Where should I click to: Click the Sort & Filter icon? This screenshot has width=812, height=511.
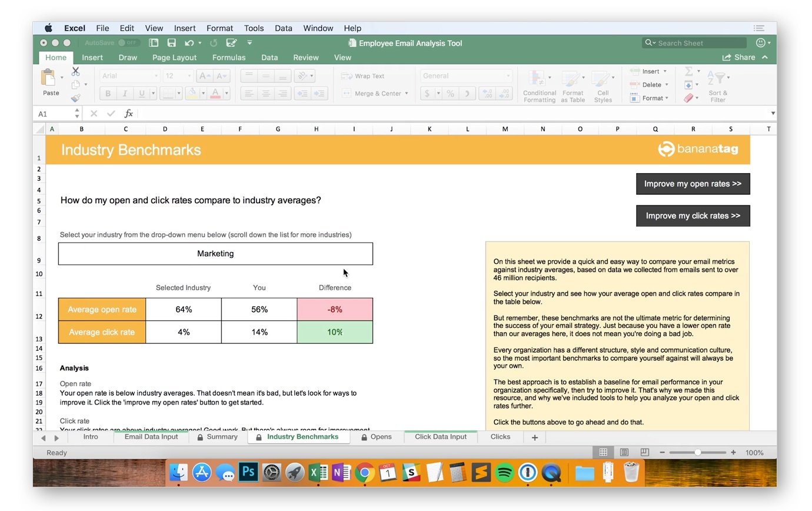coord(717,78)
